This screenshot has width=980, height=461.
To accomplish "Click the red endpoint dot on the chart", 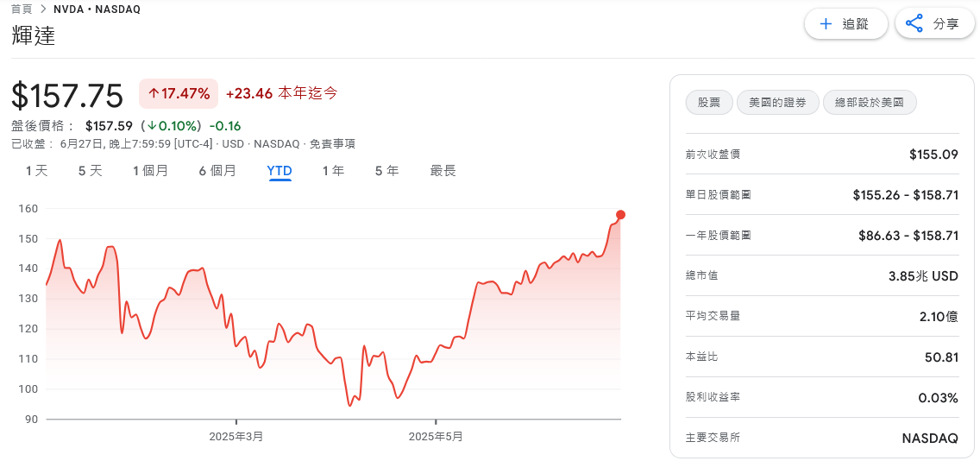I will coord(620,215).
